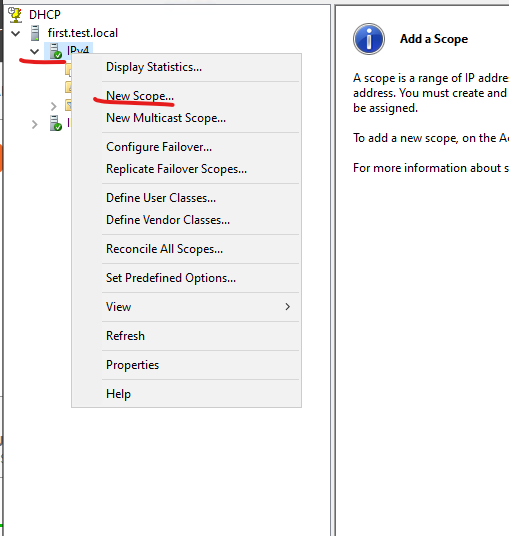
Task: Click the first.test.local server icon
Action: click(x=35, y=33)
